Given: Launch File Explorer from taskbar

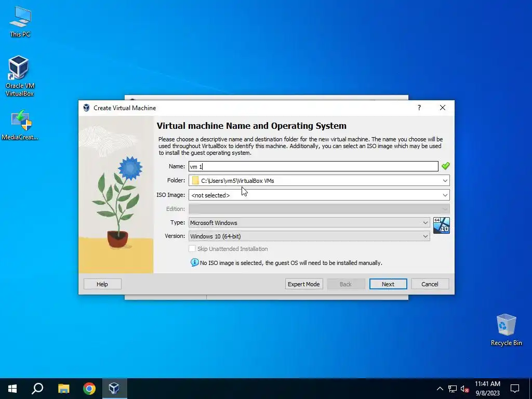Looking at the screenshot, I should tap(63, 389).
